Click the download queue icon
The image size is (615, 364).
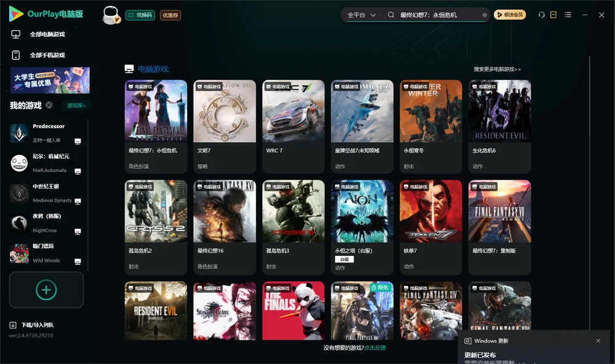point(13,325)
